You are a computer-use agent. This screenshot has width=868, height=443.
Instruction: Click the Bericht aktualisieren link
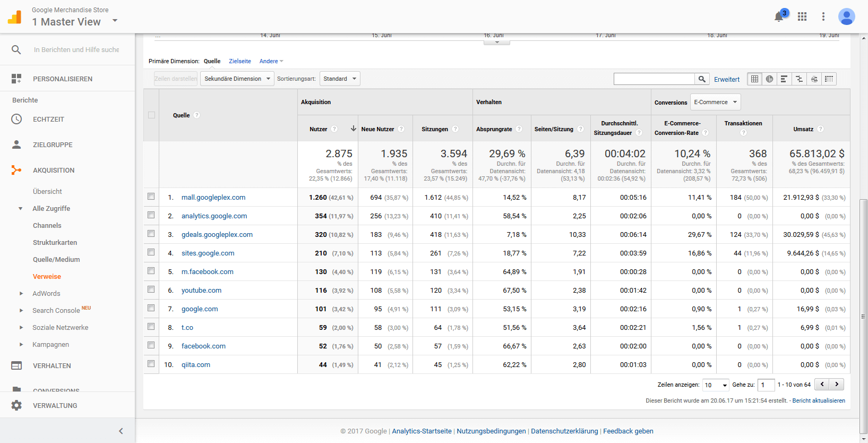click(x=819, y=401)
